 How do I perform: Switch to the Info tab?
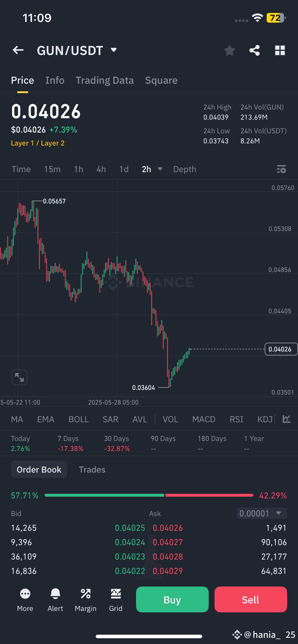click(55, 80)
